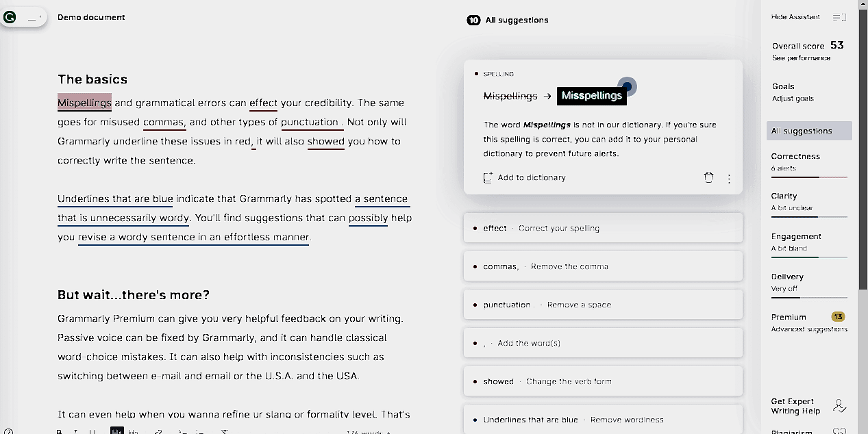
Task: Click the Demo document title
Action: (x=91, y=17)
